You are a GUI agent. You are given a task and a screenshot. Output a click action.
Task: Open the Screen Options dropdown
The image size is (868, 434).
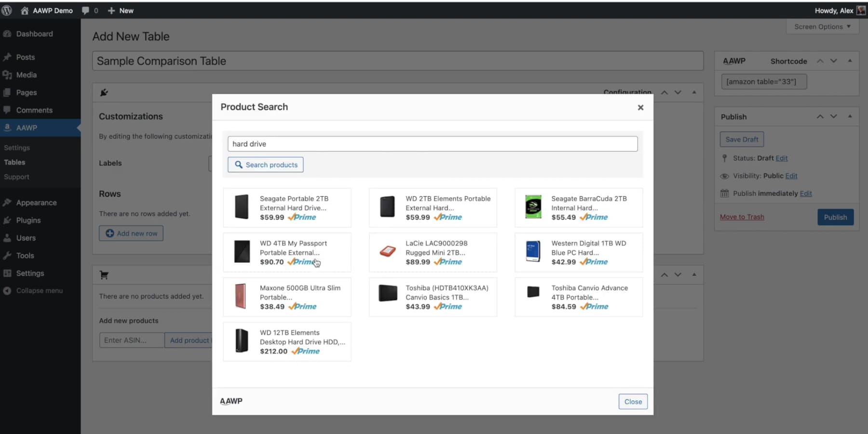click(x=821, y=27)
